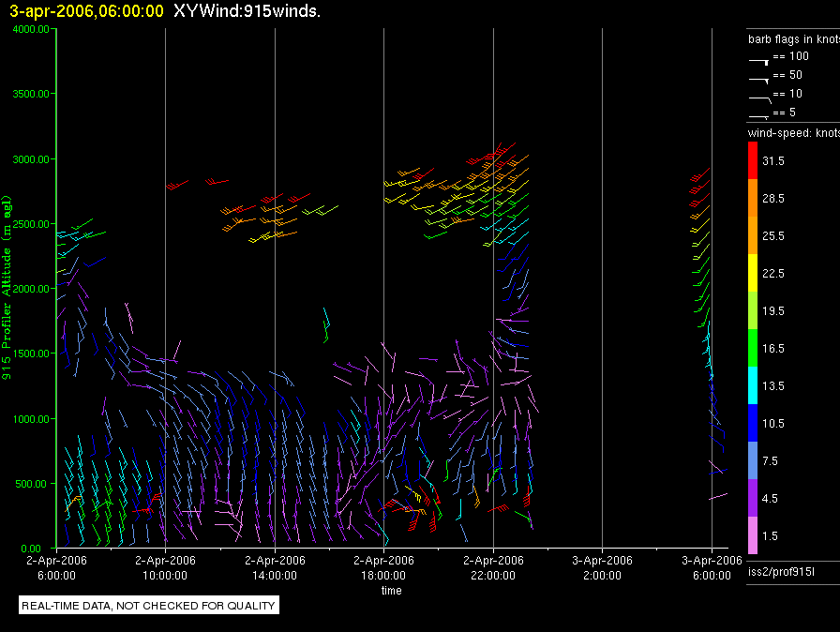Click the '== 100' barb legend text
This screenshot has width=840, height=632.
(790, 56)
